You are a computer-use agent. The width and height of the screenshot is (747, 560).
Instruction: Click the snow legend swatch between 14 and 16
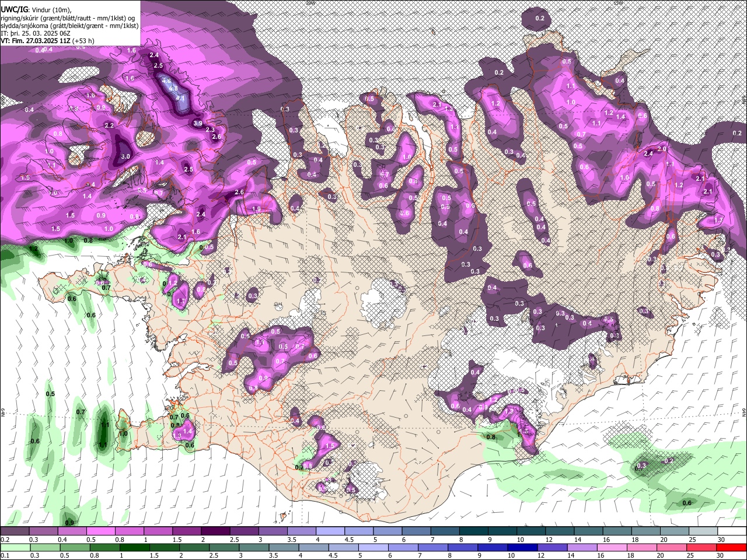click(x=588, y=531)
